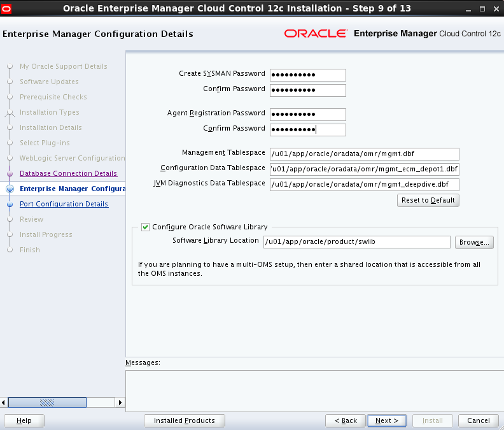The height and width of the screenshot is (430, 504).
Task: Click Review step text
Action: (x=31, y=219)
